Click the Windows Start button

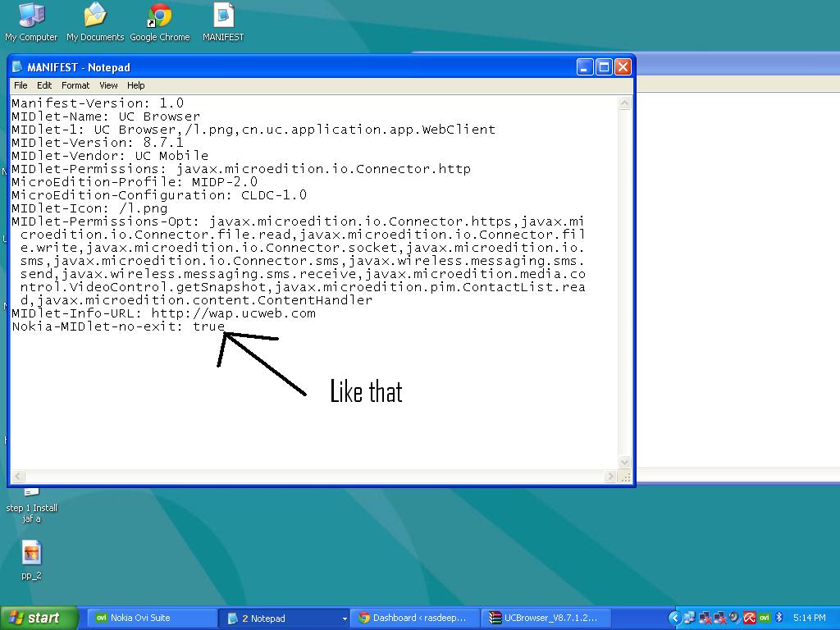pos(39,619)
